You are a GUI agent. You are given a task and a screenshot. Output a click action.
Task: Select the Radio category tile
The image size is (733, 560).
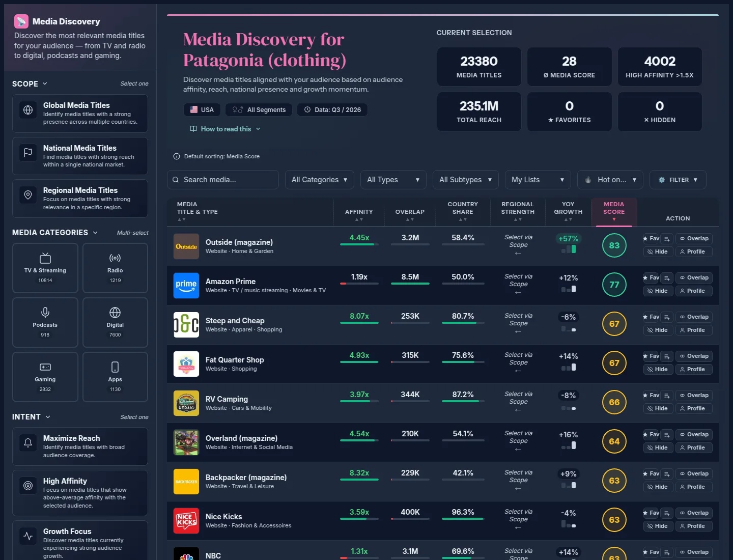pyautogui.click(x=115, y=268)
